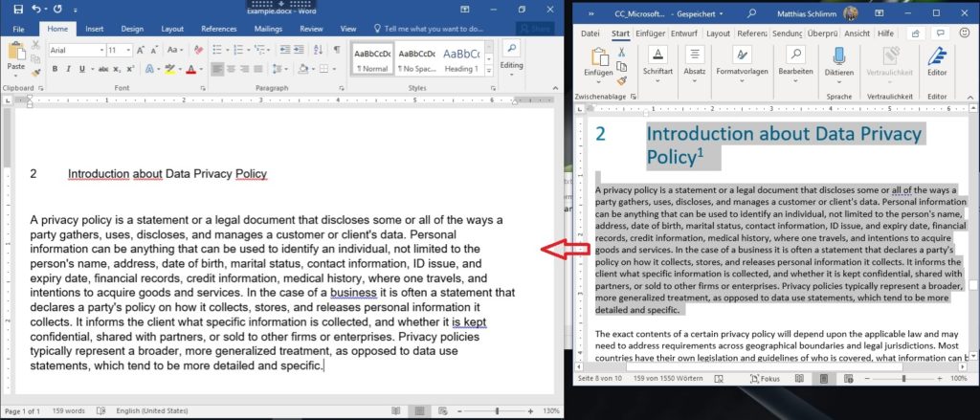Click the Cut scissors in the German Word window

point(621,53)
